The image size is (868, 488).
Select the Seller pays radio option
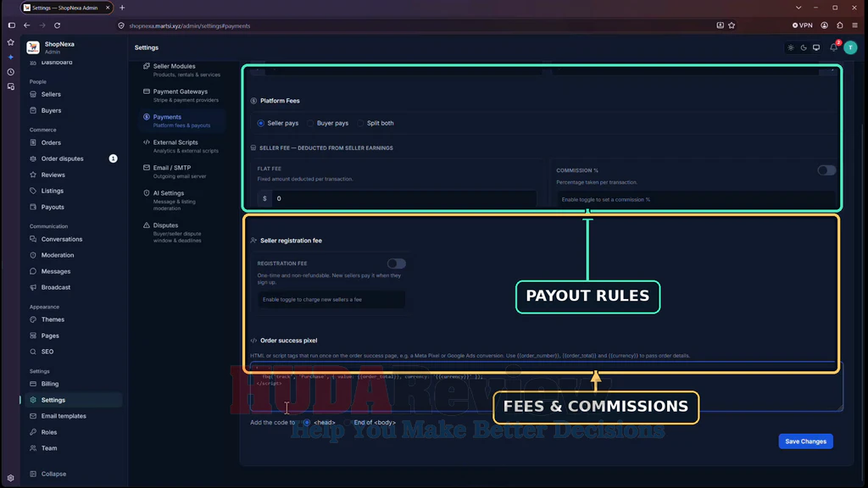261,124
